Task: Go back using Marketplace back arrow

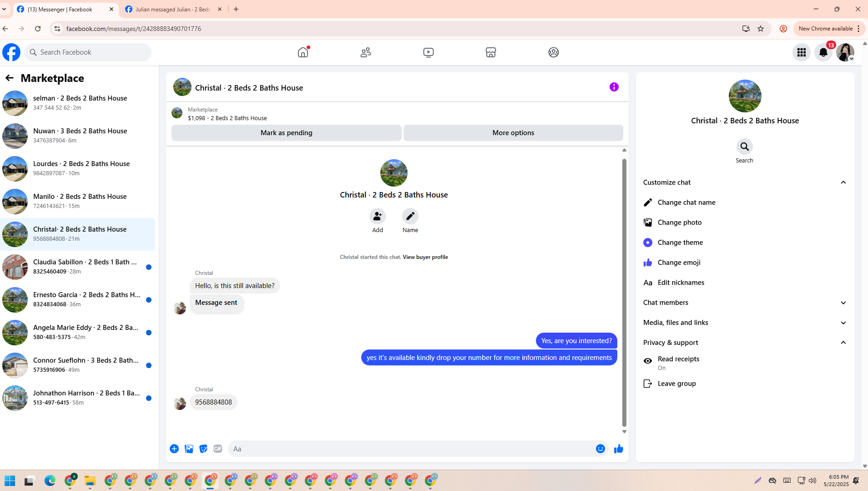Action: pyautogui.click(x=10, y=78)
